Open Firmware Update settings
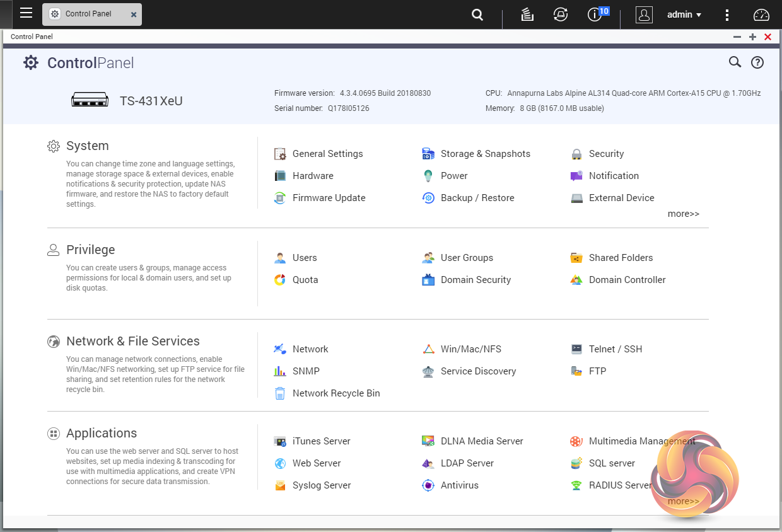 (x=329, y=198)
